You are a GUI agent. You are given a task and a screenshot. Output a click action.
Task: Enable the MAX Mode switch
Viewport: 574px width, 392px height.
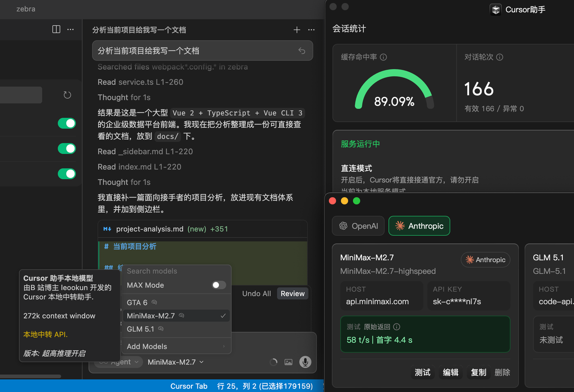point(219,285)
